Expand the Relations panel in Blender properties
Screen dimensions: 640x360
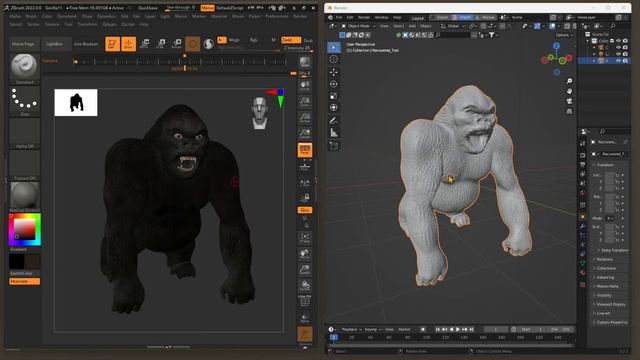coord(604,259)
